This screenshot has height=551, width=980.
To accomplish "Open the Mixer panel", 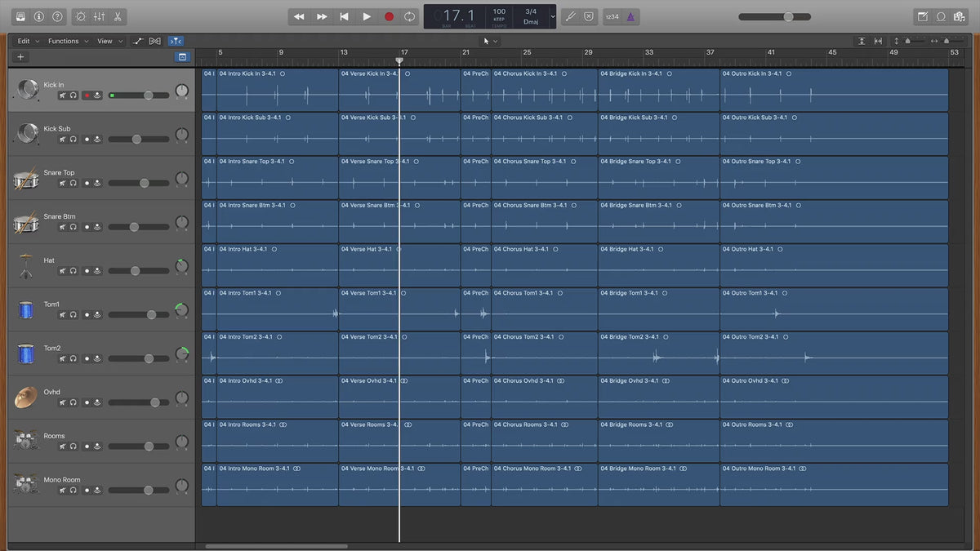I will [x=99, y=16].
